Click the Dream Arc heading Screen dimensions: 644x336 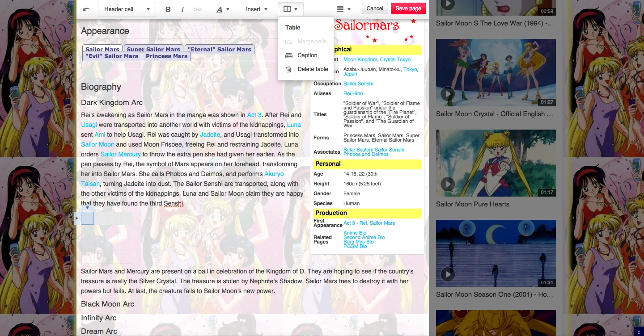[99, 331]
